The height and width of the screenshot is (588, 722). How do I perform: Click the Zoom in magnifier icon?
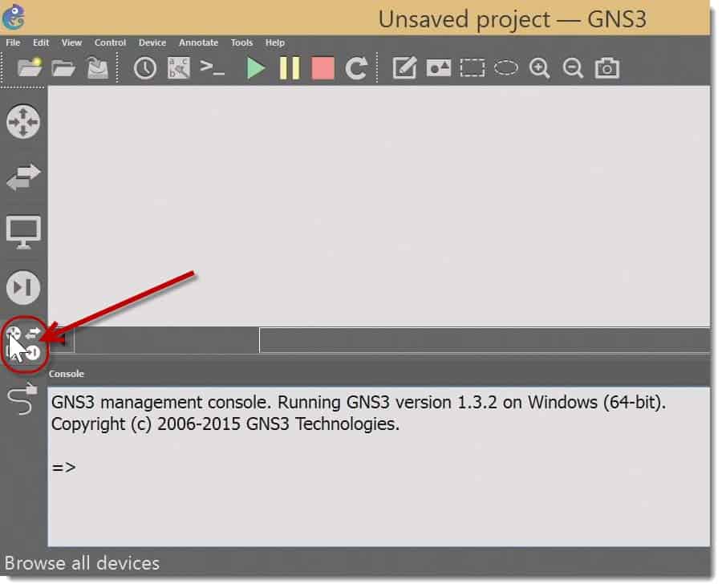(x=539, y=68)
